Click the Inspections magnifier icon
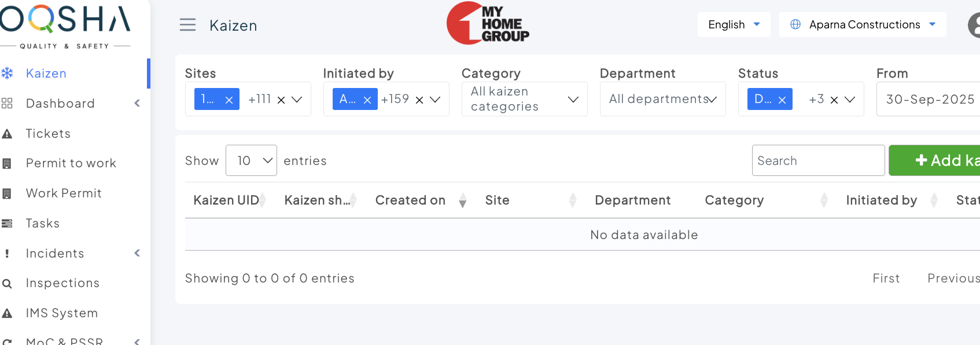Image resolution: width=980 pixels, height=345 pixels. pyautogui.click(x=7, y=284)
